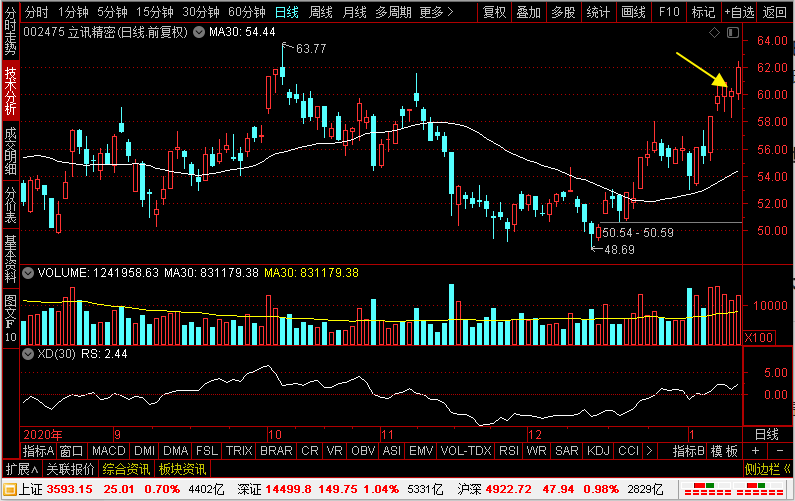Toggle 复权 price adjustment
Image resolution: width=795 pixels, height=501 pixels.
pyautogui.click(x=494, y=12)
